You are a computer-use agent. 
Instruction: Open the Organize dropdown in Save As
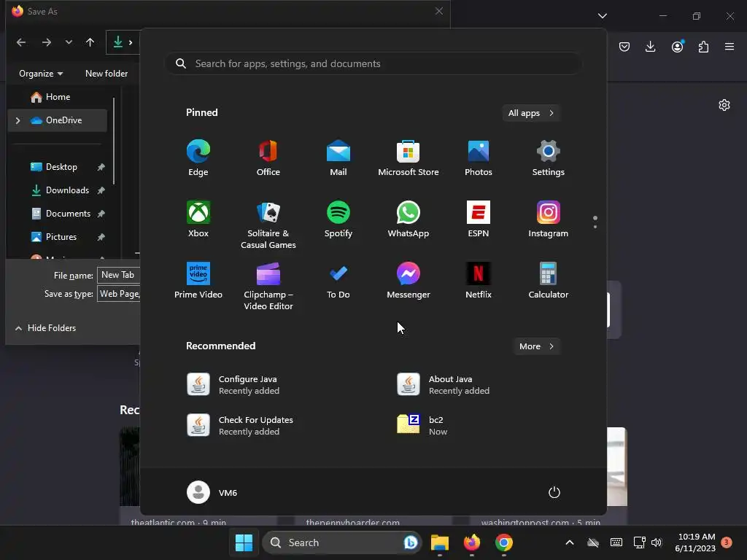click(41, 74)
